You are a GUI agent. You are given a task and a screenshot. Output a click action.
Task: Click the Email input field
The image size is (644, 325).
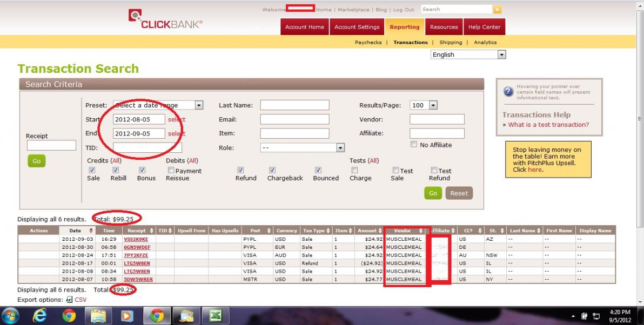pos(294,119)
